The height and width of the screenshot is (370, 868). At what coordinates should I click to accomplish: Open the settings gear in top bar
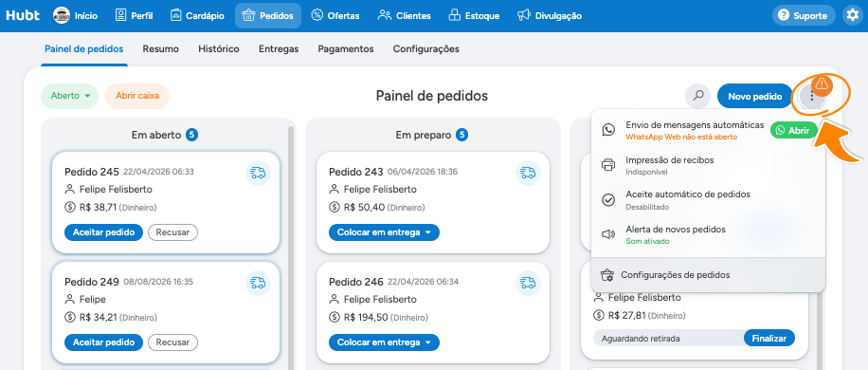(x=853, y=15)
